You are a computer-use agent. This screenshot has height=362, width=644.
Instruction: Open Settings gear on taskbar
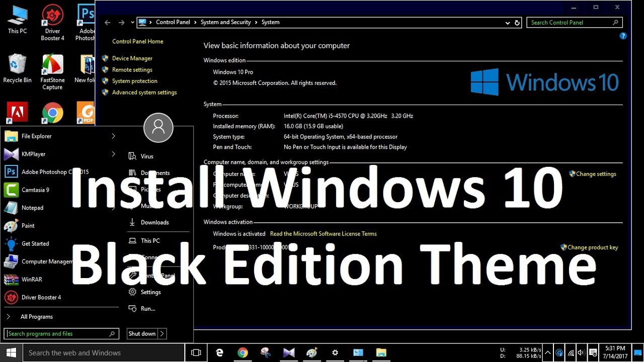[335, 353]
